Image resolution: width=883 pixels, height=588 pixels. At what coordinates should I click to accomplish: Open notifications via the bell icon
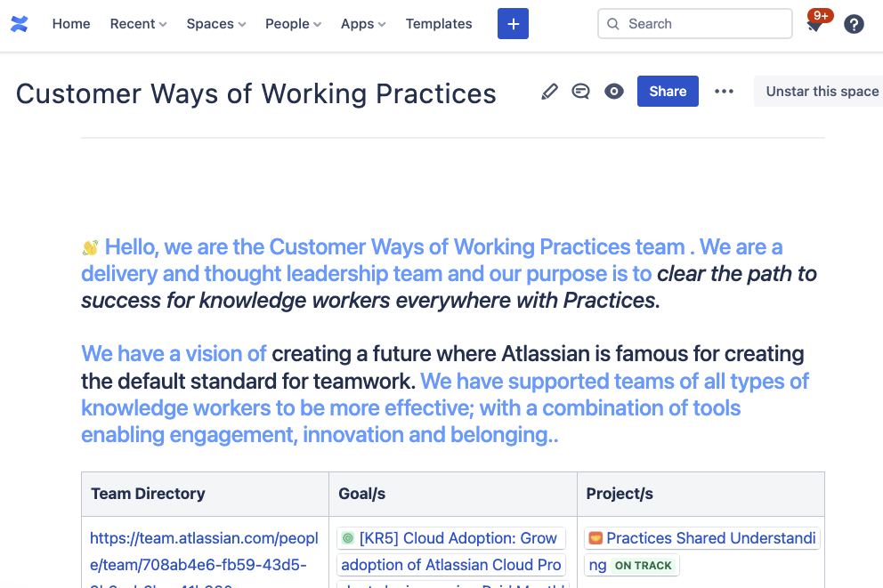click(814, 26)
